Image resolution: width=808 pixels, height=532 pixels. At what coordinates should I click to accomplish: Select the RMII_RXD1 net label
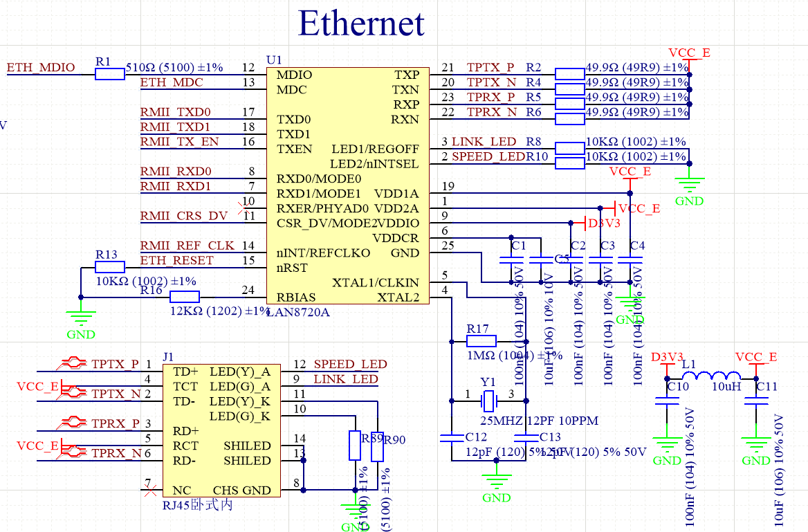pyautogui.click(x=175, y=187)
